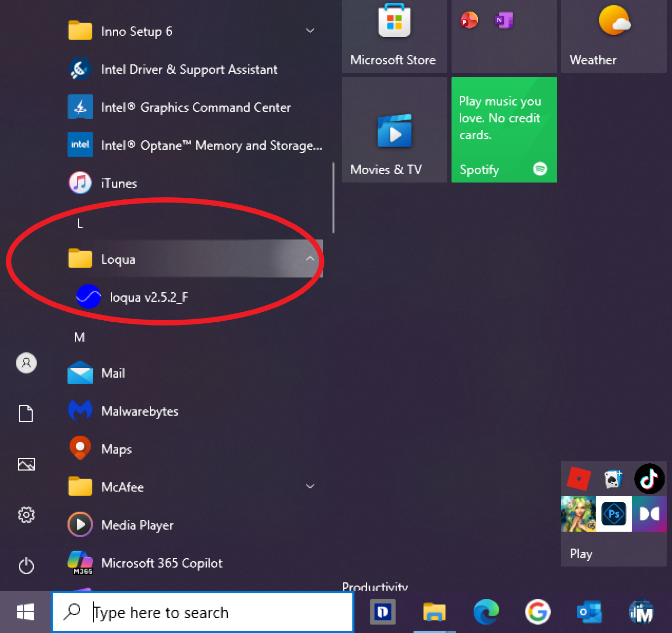The image size is (672, 633).
Task: Click the Windows Start button
Action: [25, 612]
